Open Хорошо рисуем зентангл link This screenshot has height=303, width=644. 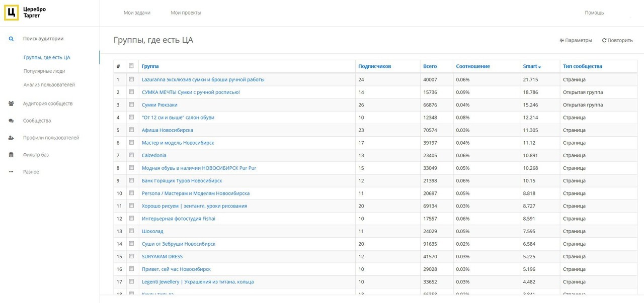pos(194,206)
